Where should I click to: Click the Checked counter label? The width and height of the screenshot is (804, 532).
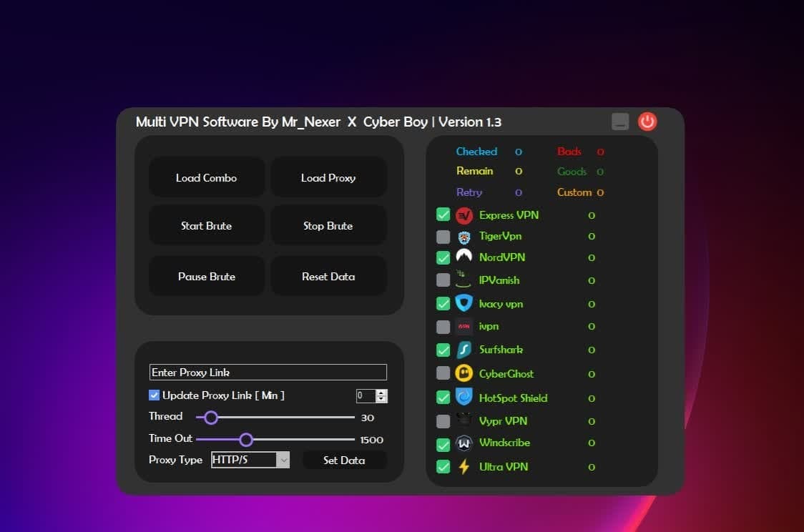(x=476, y=152)
